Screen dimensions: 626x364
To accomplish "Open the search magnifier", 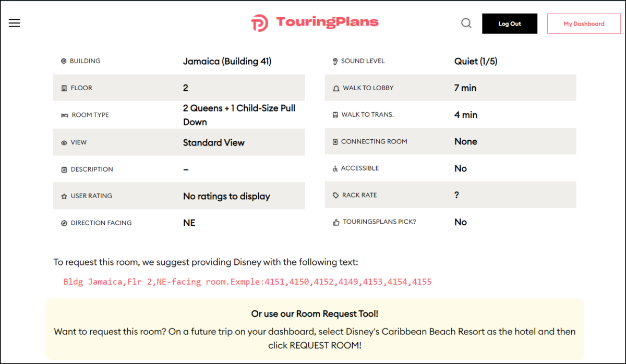I will coord(466,23).
